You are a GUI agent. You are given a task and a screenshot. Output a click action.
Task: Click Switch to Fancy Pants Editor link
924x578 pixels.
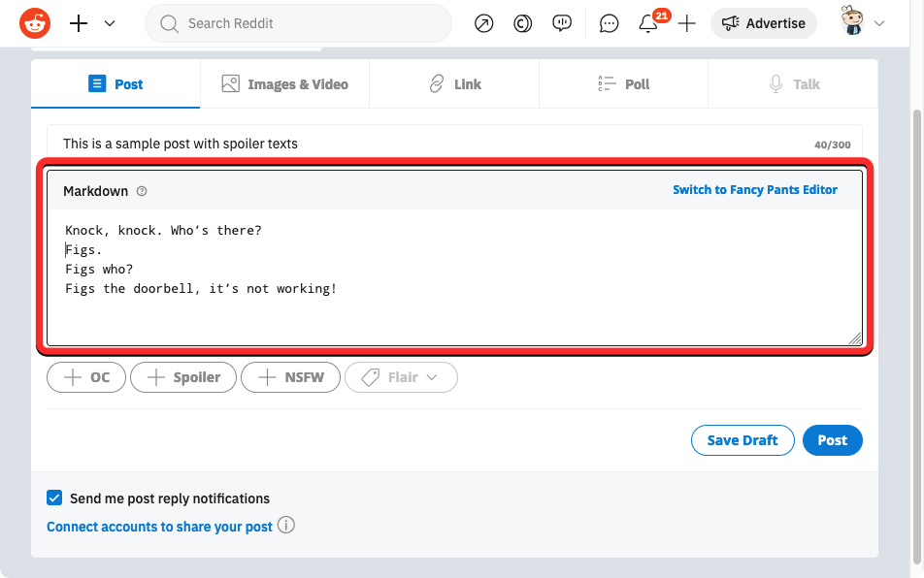[754, 190]
